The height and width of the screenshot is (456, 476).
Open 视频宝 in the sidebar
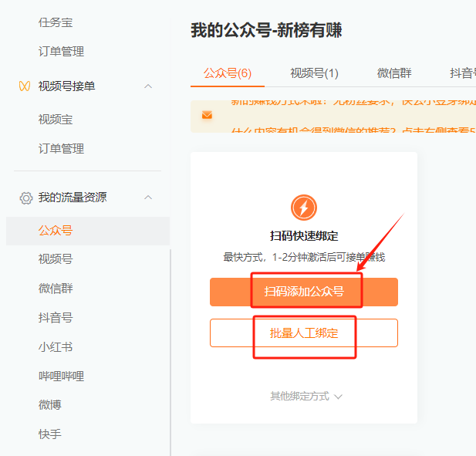click(x=56, y=120)
